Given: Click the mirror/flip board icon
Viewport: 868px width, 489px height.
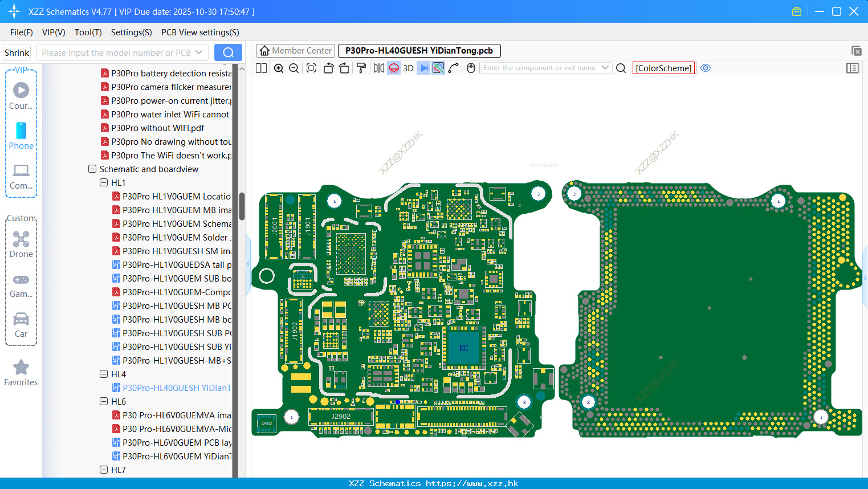Looking at the screenshot, I should [378, 68].
